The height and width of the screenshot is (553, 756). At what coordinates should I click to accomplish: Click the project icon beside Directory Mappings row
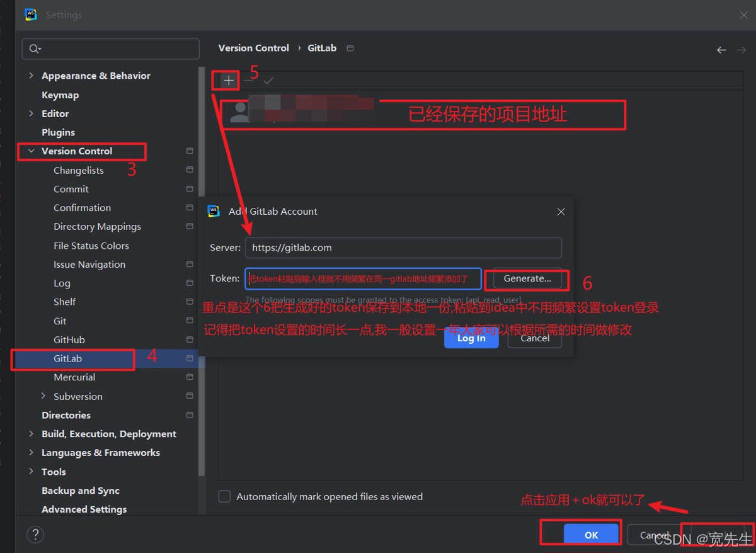point(190,226)
